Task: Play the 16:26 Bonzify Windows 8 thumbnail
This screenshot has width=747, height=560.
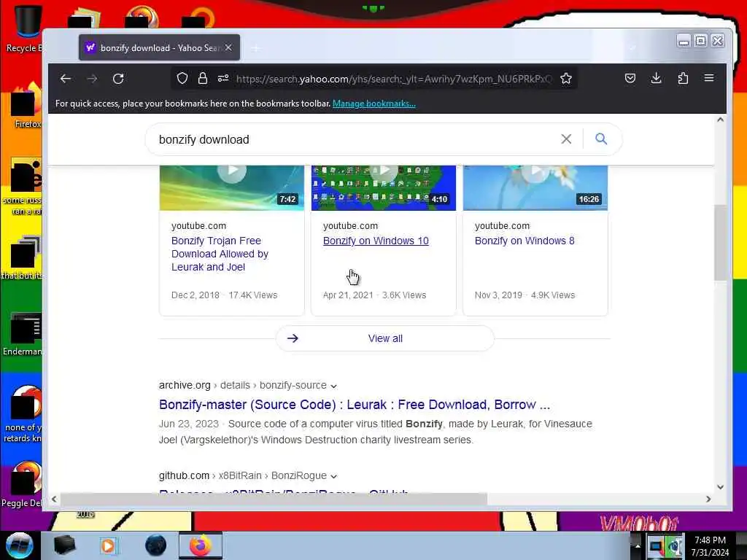Action: 535,187
